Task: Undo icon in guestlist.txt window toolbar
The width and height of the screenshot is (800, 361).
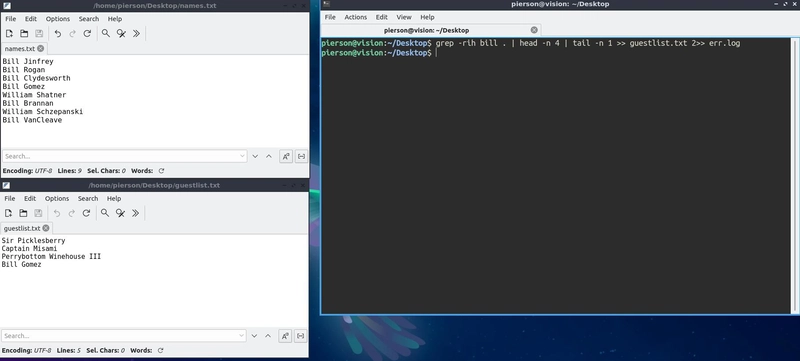Action: (57, 213)
